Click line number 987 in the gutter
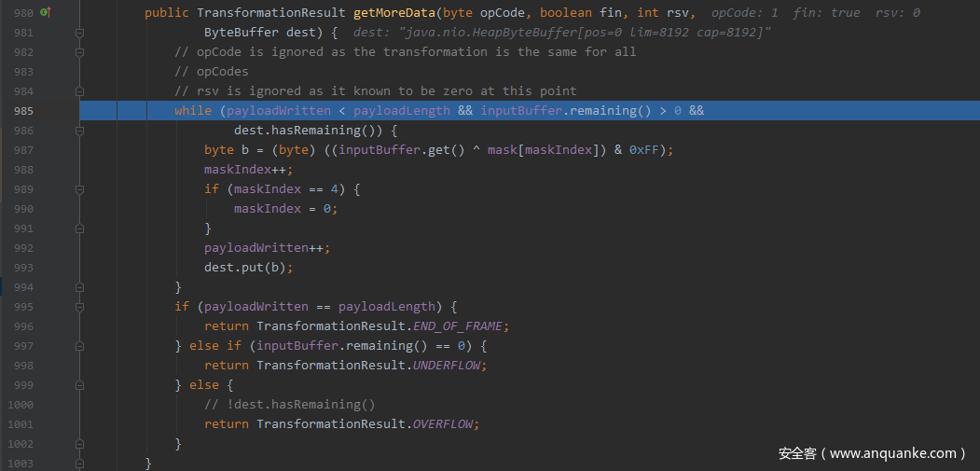980x471 pixels. (23, 150)
